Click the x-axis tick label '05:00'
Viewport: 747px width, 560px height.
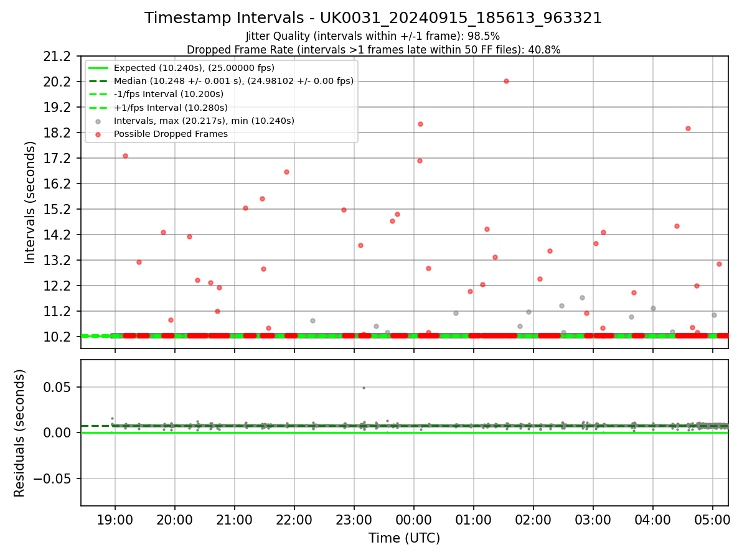[x=712, y=520]
